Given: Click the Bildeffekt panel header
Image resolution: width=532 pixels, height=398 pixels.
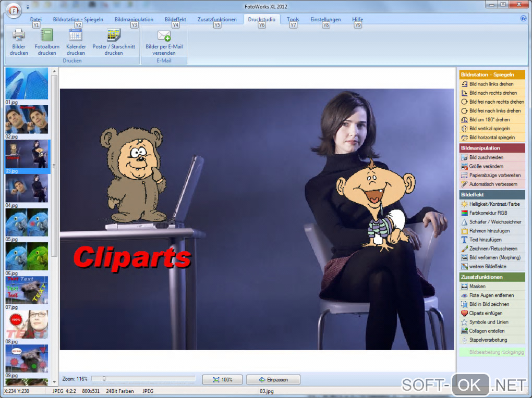Looking at the screenshot, I should (492, 195).
